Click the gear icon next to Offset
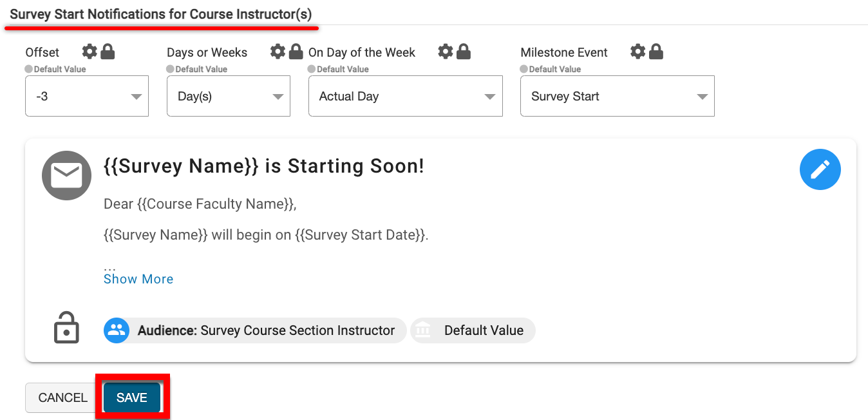Image resolution: width=868 pixels, height=420 pixels. [90, 52]
